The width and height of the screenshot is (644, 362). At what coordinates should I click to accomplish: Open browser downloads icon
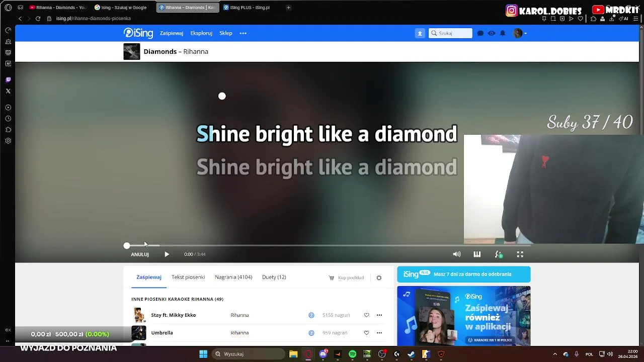[x=611, y=19]
